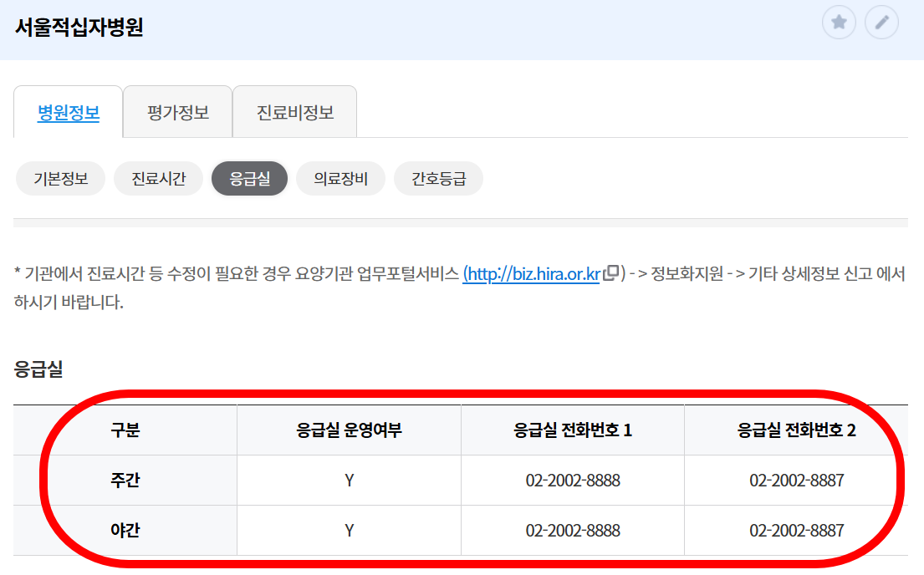924x575 pixels.
Task: Click the 응급실 전화번호 2 header
Action: (x=796, y=430)
